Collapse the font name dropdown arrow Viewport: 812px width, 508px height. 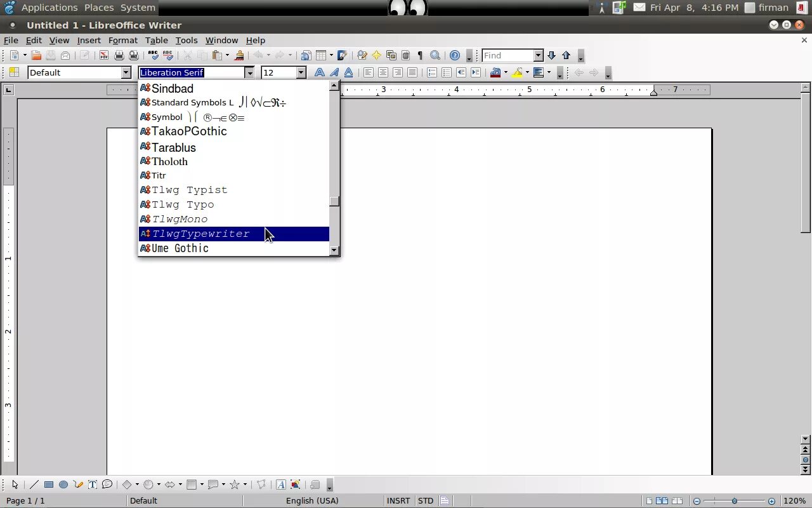pos(249,72)
